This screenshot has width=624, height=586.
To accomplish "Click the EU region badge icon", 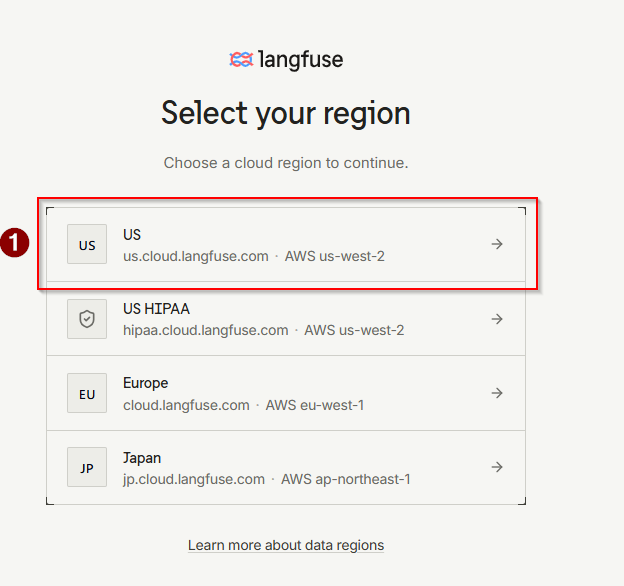I will coord(87,393).
